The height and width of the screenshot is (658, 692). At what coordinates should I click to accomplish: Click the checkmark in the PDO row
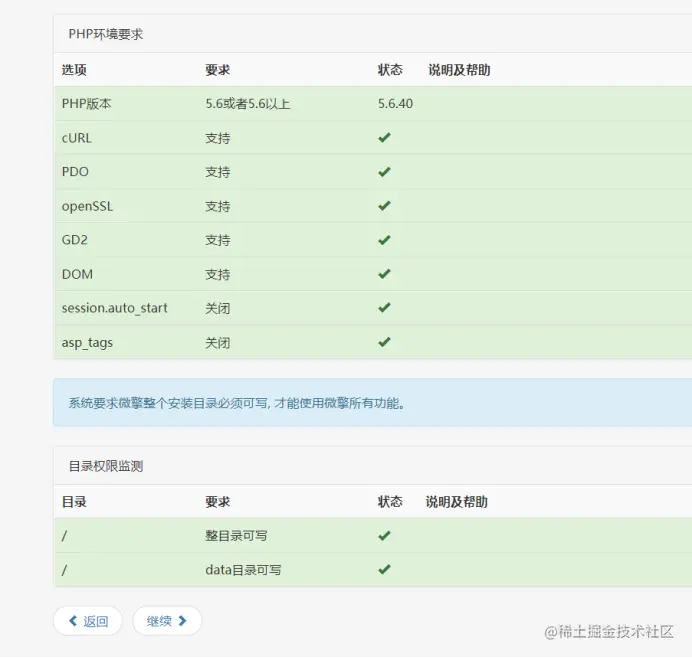click(x=384, y=172)
